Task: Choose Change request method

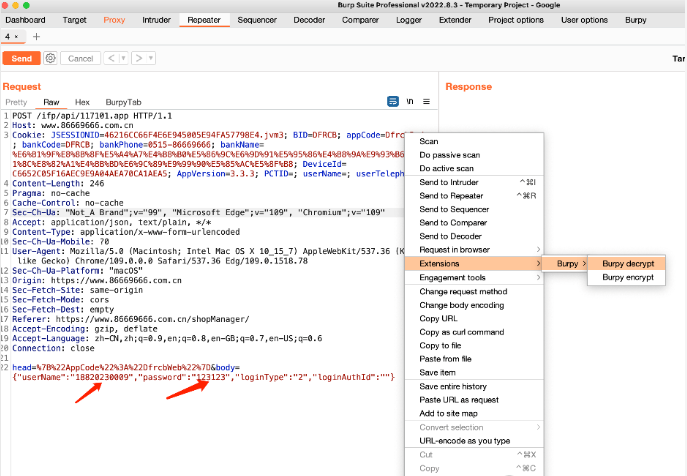Action: 474,291
